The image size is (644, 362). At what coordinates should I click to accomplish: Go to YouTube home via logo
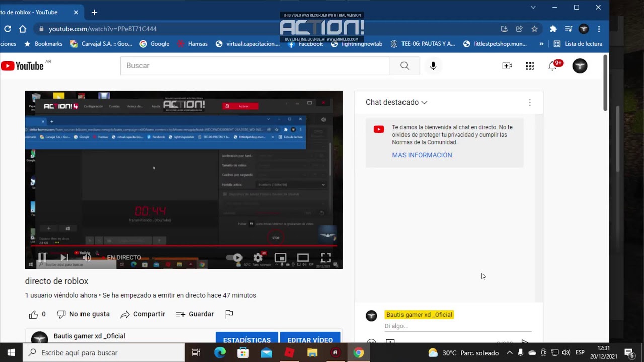coord(22,66)
